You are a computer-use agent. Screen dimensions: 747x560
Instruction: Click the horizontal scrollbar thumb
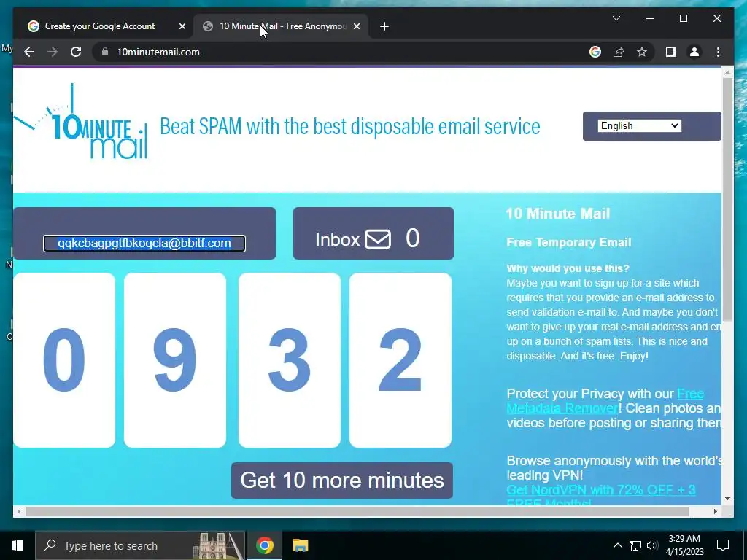point(357,511)
